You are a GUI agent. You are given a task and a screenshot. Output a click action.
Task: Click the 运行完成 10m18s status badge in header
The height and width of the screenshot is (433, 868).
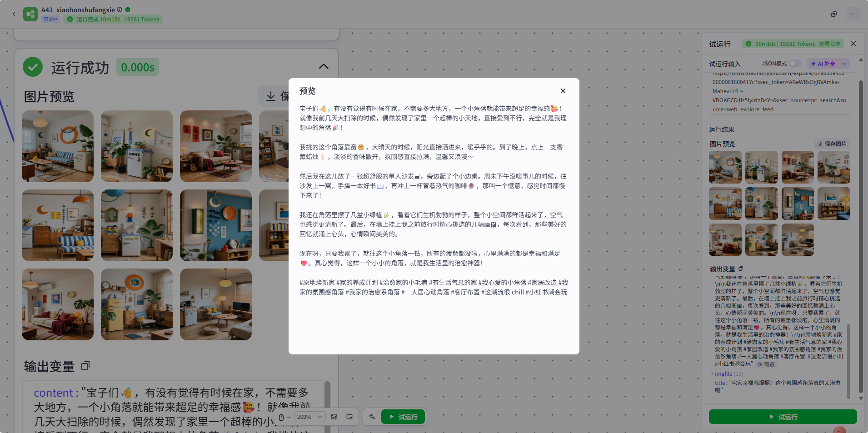(113, 19)
